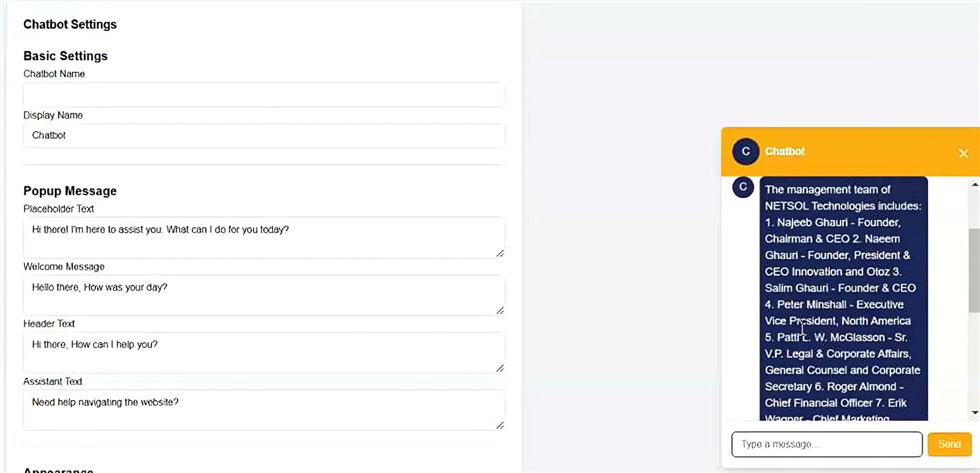The height and width of the screenshot is (473, 980).
Task: Edit the Assistant Text textarea
Action: point(264,410)
